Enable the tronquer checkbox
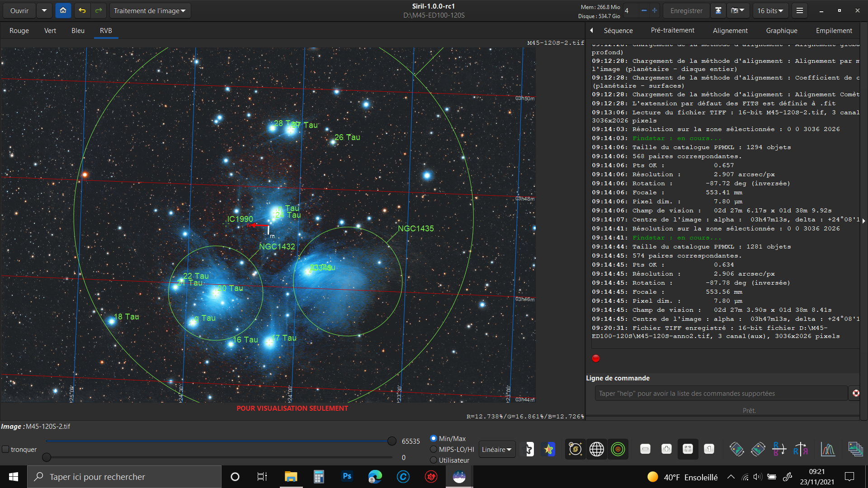The height and width of the screenshot is (488, 868). pyautogui.click(x=6, y=449)
